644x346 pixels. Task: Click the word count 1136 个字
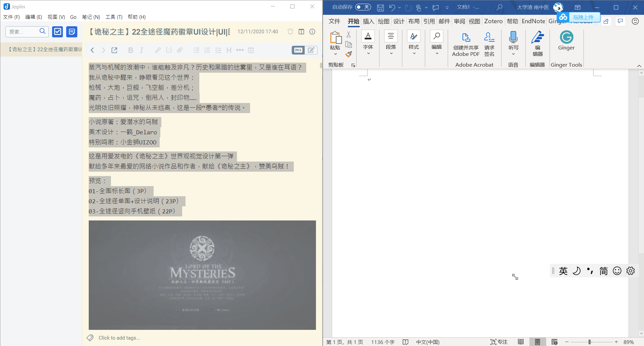click(x=383, y=342)
